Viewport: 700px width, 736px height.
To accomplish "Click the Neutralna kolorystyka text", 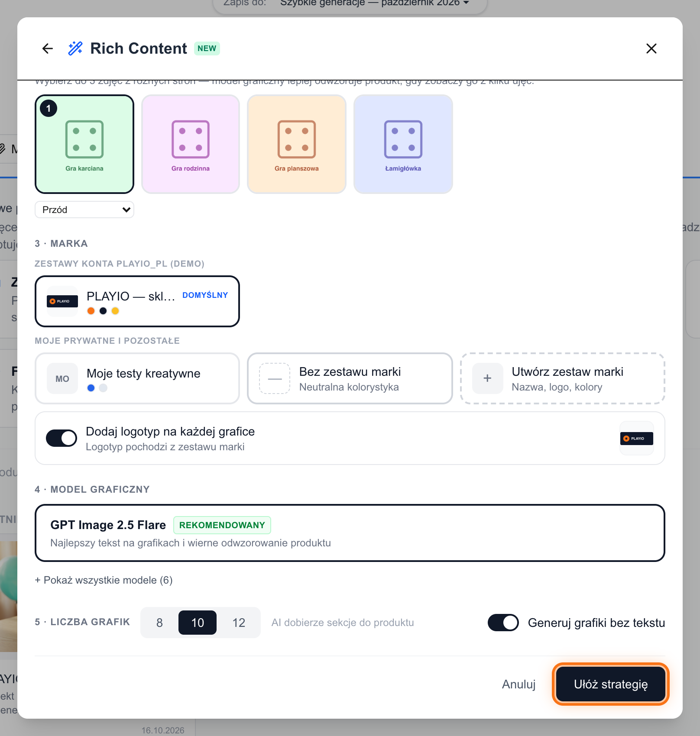I will (349, 387).
